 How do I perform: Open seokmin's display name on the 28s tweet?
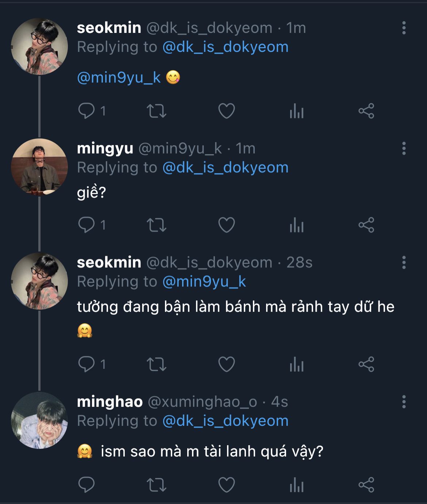click(x=109, y=262)
